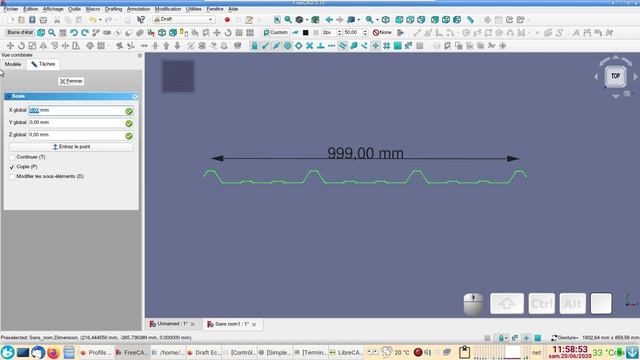
Task: Switch to the Modèle tab
Action: pos(13,64)
